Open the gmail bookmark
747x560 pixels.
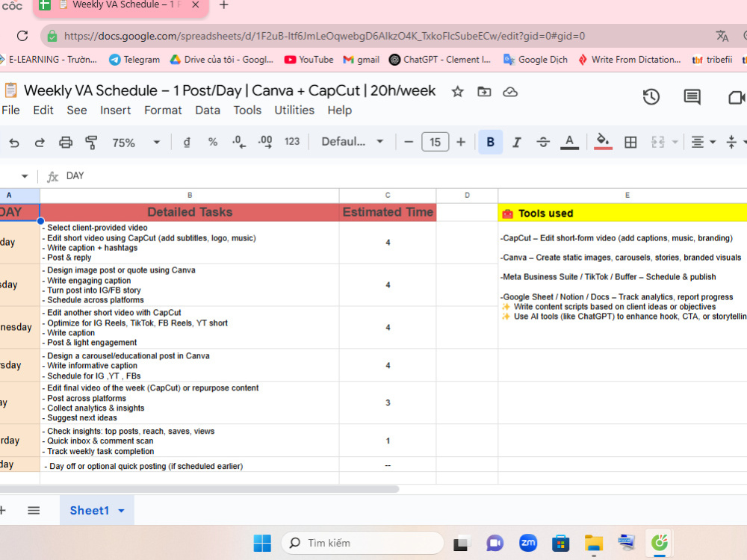tap(362, 60)
